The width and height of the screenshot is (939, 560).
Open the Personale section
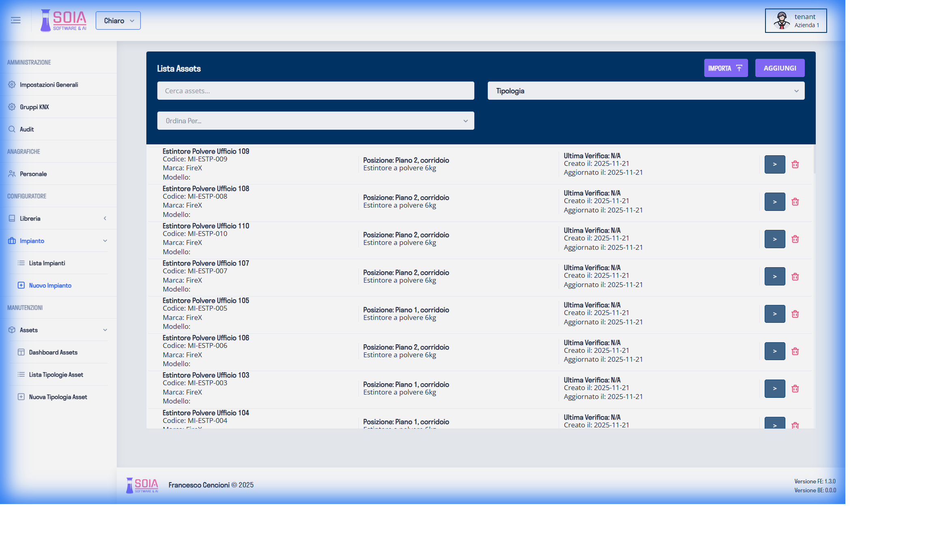click(33, 174)
